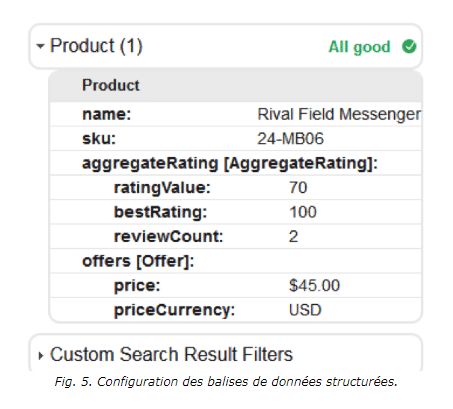Select the name property row
Image resolution: width=453 pixels, height=409 pixels.
point(236,114)
